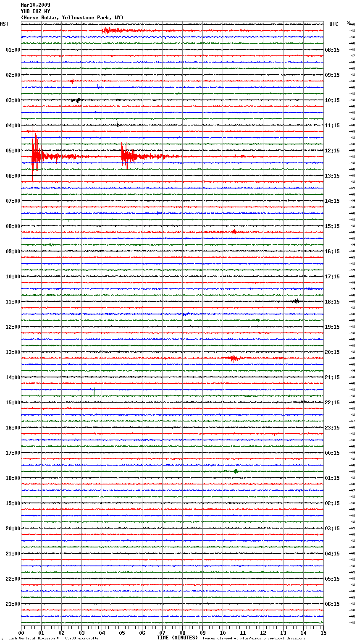Select the "01:00" MST hour label
This screenshot has height=644, width=357.
[x=13, y=50]
